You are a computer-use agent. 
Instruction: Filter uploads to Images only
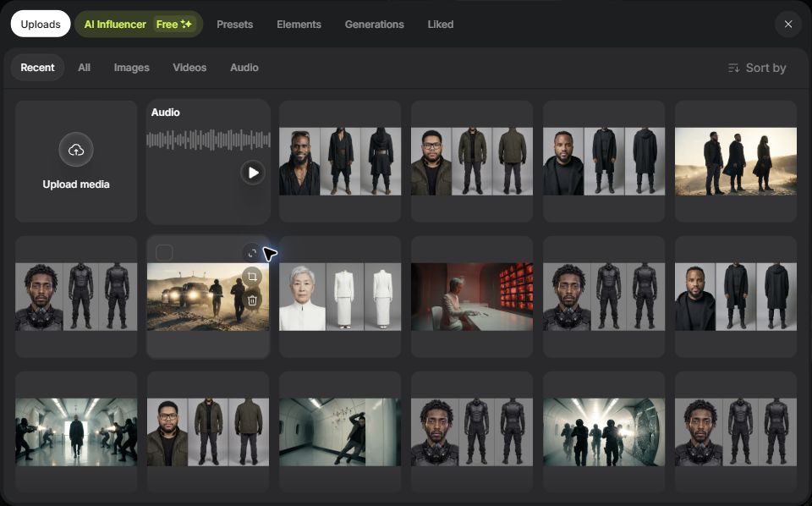click(x=132, y=68)
